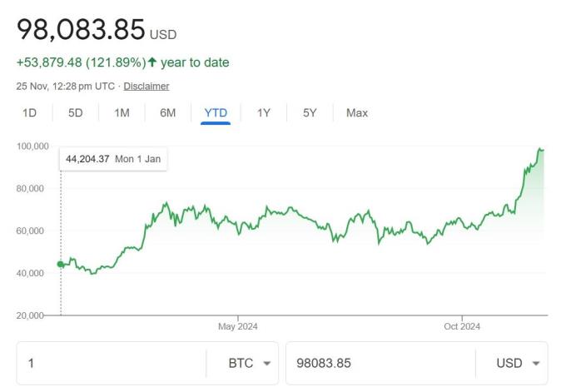This screenshot has width=566, height=392.
Task: Show the 1M price chart
Action: click(x=122, y=113)
